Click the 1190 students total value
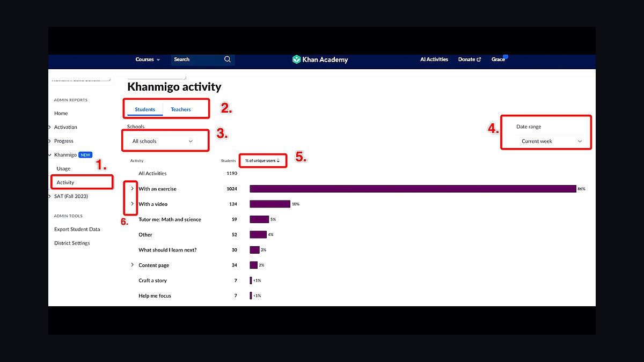The width and height of the screenshot is (644, 362). point(232,173)
